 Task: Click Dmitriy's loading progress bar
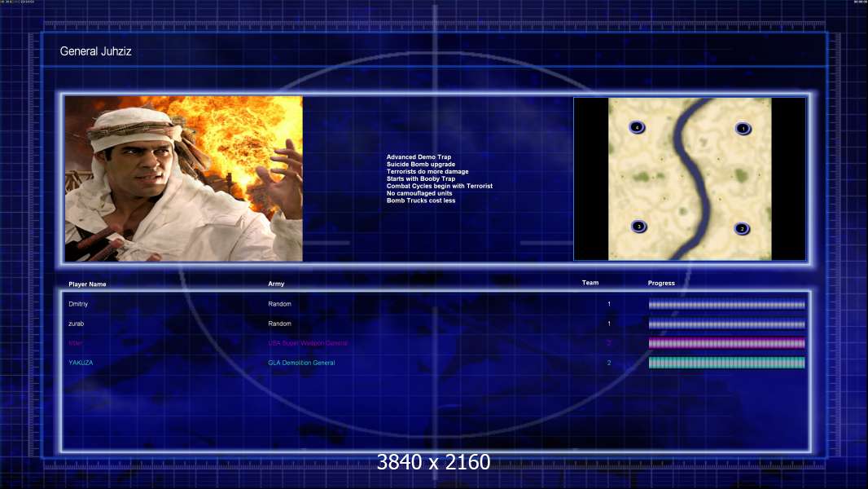pyautogui.click(x=727, y=304)
